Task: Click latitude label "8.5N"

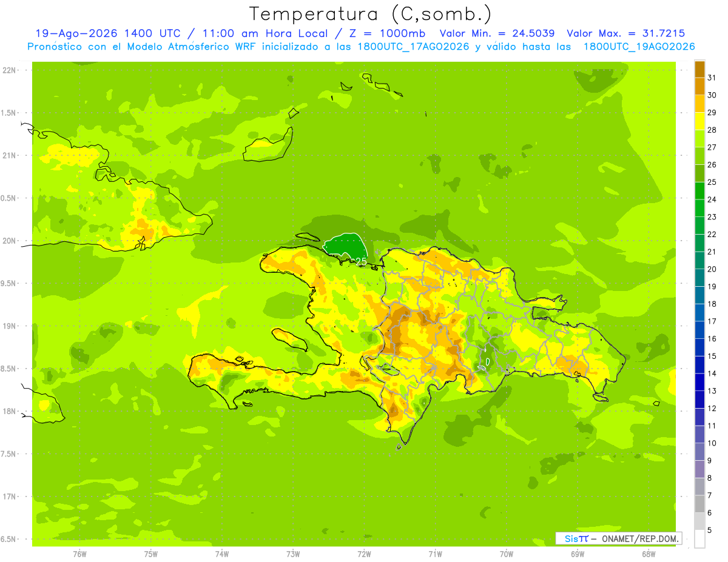Action: [x=9, y=369]
